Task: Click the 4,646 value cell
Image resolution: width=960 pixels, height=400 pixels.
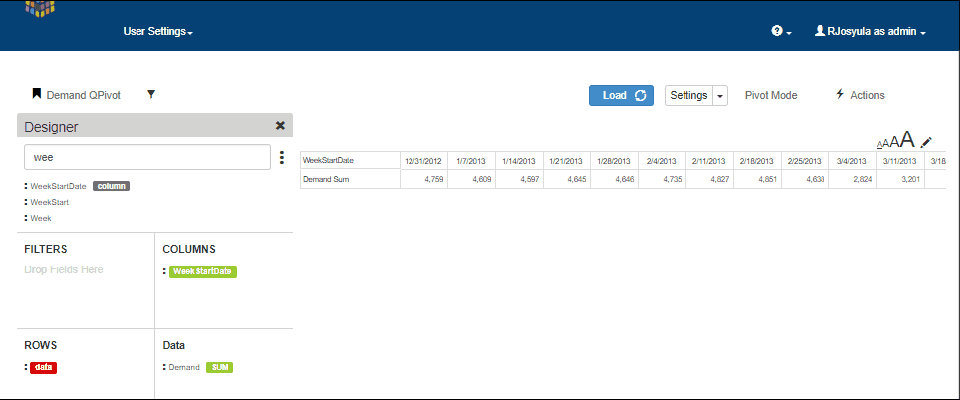Action: point(614,179)
